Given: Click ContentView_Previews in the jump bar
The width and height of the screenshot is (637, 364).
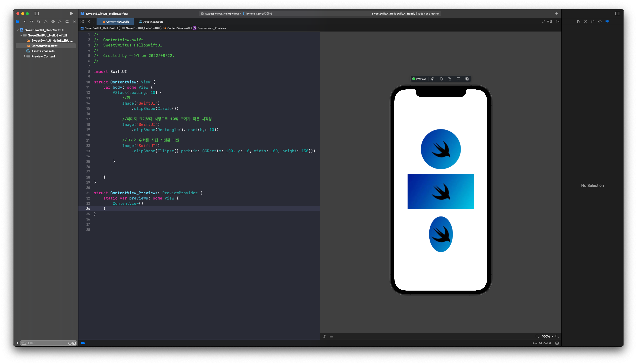Looking at the screenshot, I should coord(211,28).
